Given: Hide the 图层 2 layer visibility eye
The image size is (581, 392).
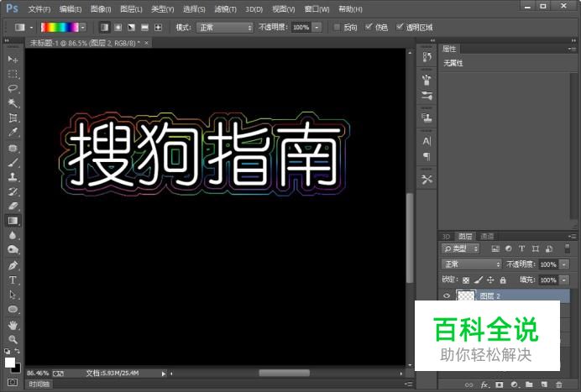Looking at the screenshot, I should (447, 295).
